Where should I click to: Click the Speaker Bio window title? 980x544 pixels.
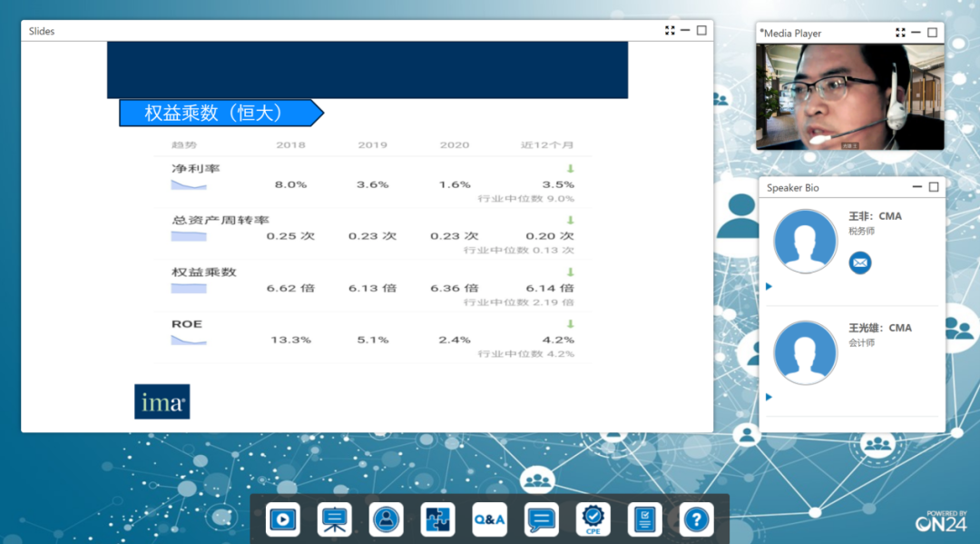point(792,188)
